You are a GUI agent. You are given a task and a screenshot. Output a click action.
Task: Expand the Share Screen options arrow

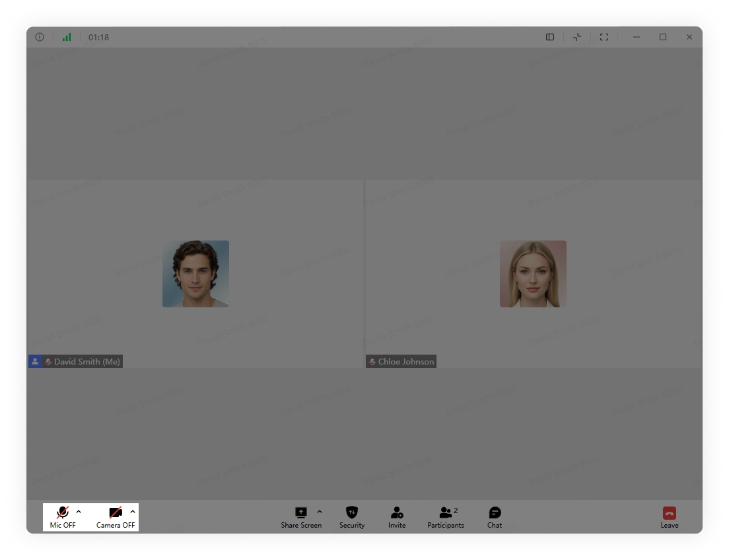320,512
